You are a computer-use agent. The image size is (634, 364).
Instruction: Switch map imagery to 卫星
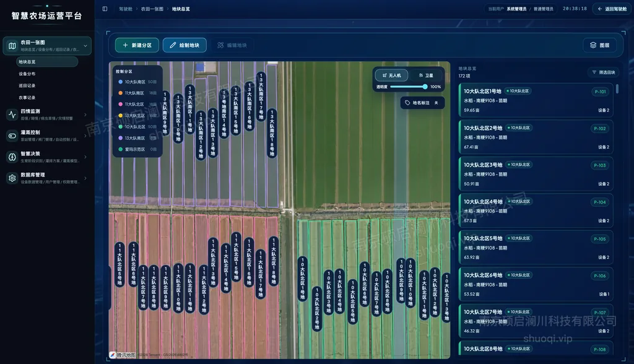pos(426,76)
